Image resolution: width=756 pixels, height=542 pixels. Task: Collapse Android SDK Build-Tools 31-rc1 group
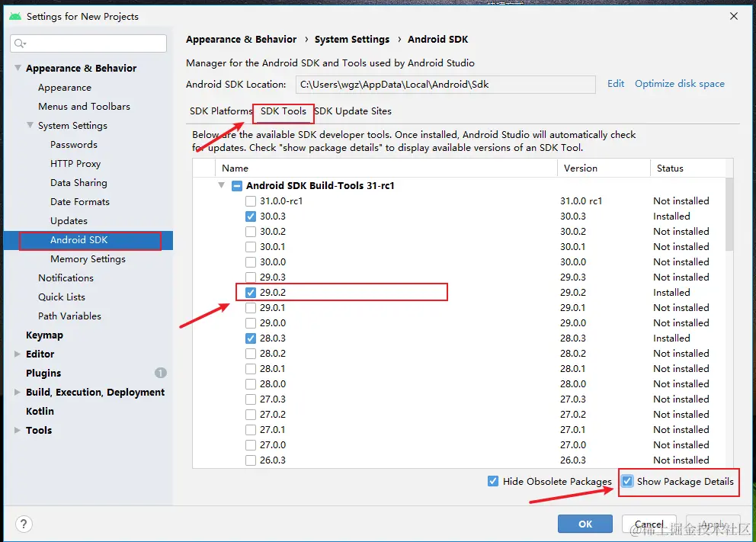point(221,185)
